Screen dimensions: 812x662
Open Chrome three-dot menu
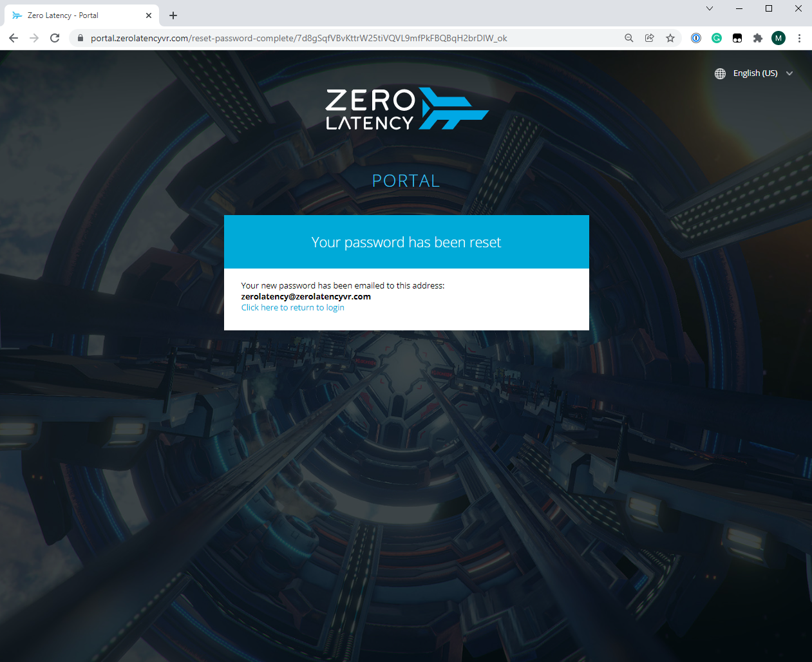click(799, 38)
